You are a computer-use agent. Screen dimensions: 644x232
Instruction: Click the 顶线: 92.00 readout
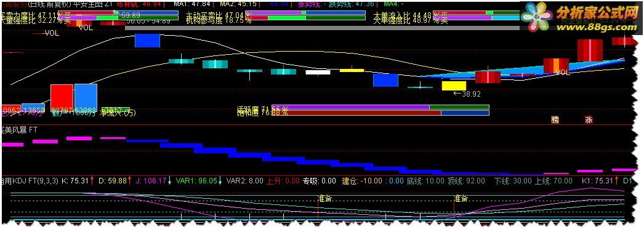click(x=466, y=180)
